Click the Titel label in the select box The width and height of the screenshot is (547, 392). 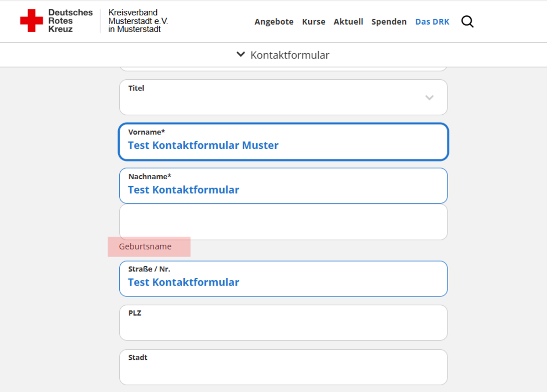click(x=137, y=88)
